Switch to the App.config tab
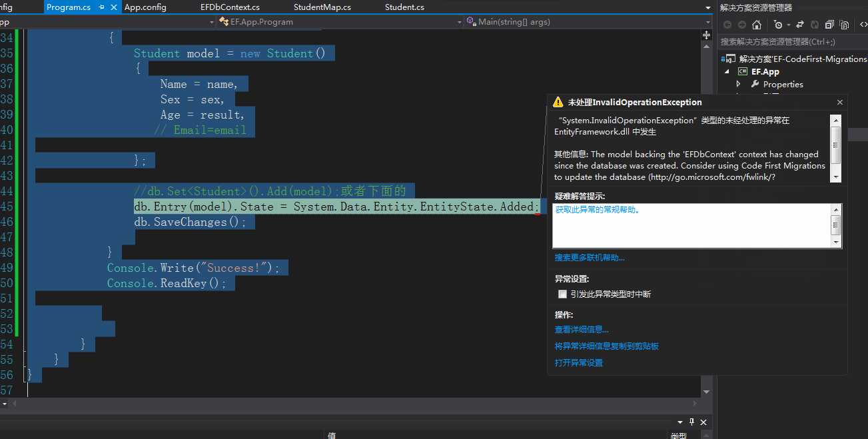This screenshot has width=868, height=439. click(x=145, y=7)
